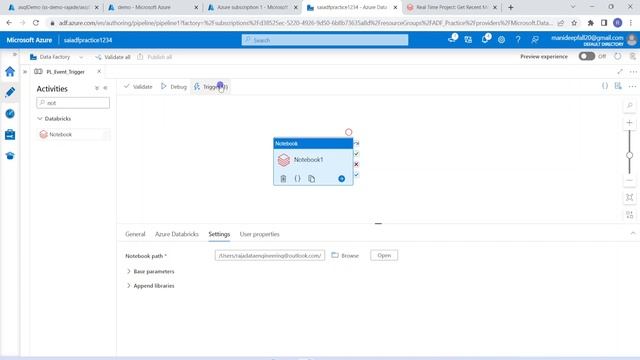Click the red X failure connector on Notebook1
The image size is (640, 360).
point(356,164)
